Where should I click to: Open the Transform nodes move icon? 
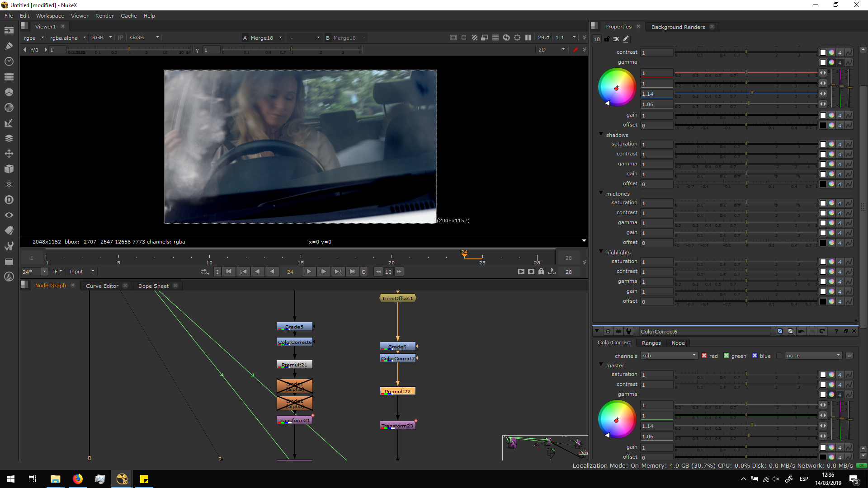tap(9, 154)
